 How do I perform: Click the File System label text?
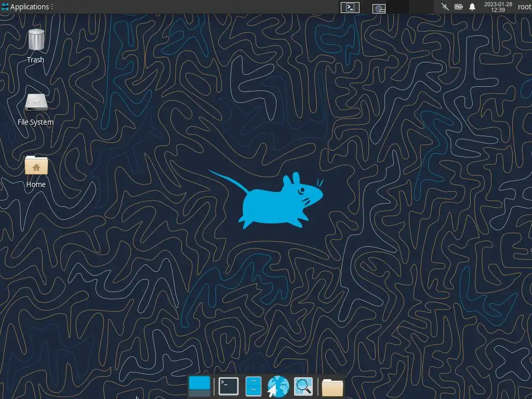coord(36,122)
